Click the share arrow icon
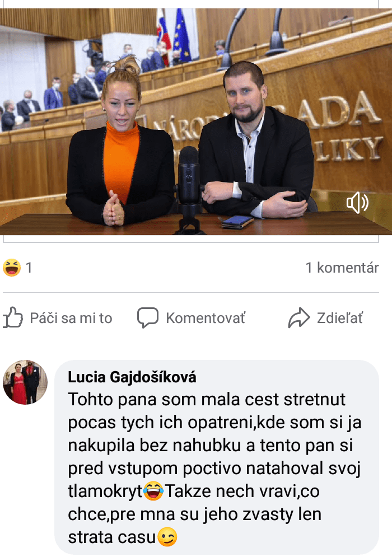The image size is (392, 557). click(x=299, y=317)
